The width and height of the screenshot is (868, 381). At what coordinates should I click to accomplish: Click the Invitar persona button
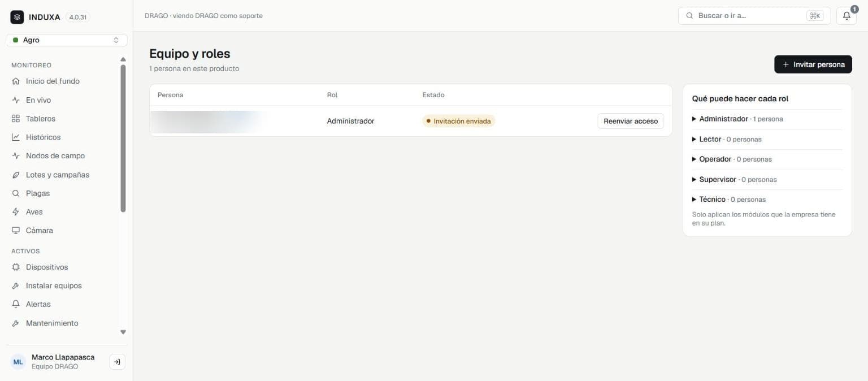pyautogui.click(x=813, y=64)
